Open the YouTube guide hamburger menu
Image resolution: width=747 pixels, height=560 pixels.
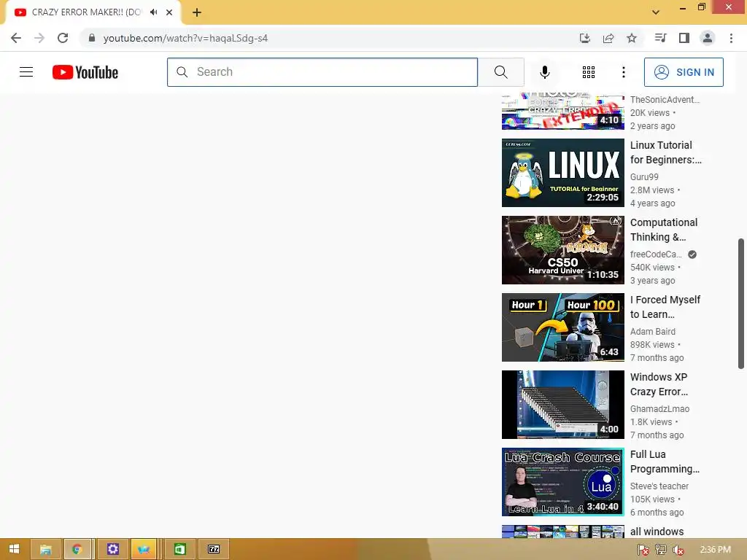click(26, 72)
